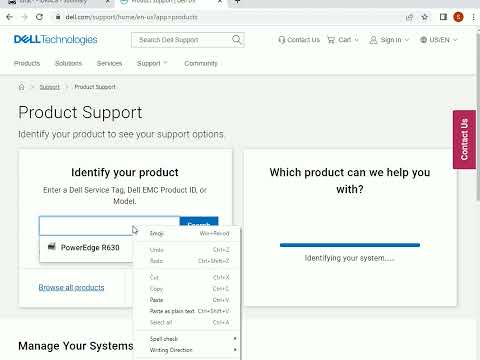The width and height of the screenshot is (480, 360).
Task: Go back using the browser back arrow
Action: (x=9, y=17)
